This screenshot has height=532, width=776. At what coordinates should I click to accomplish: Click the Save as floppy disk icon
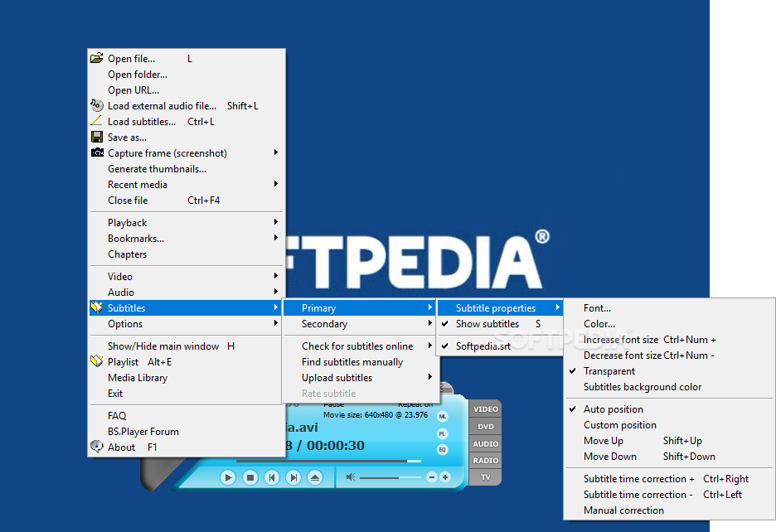tap(97, 137)
